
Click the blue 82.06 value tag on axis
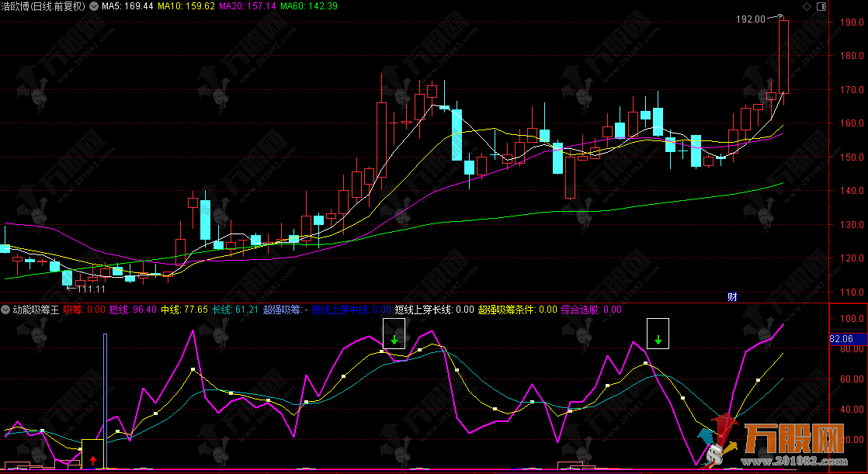click(x=842, y=339)
